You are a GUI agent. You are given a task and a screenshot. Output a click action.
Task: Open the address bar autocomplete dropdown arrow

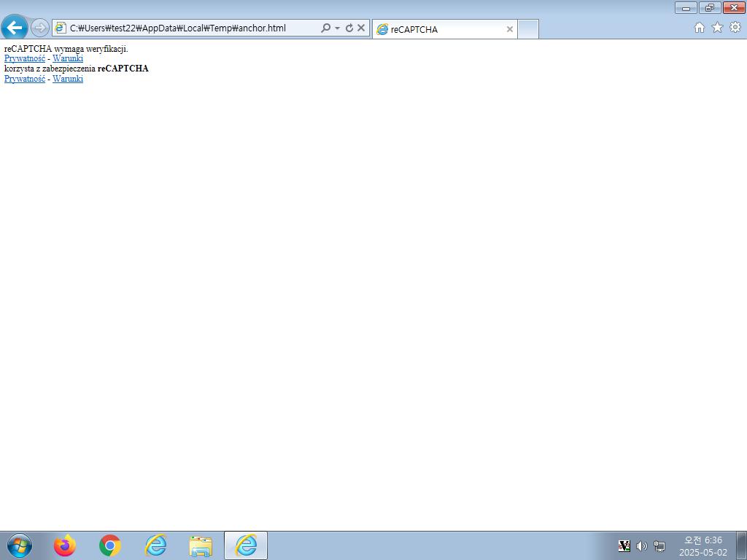pos(337,28)
